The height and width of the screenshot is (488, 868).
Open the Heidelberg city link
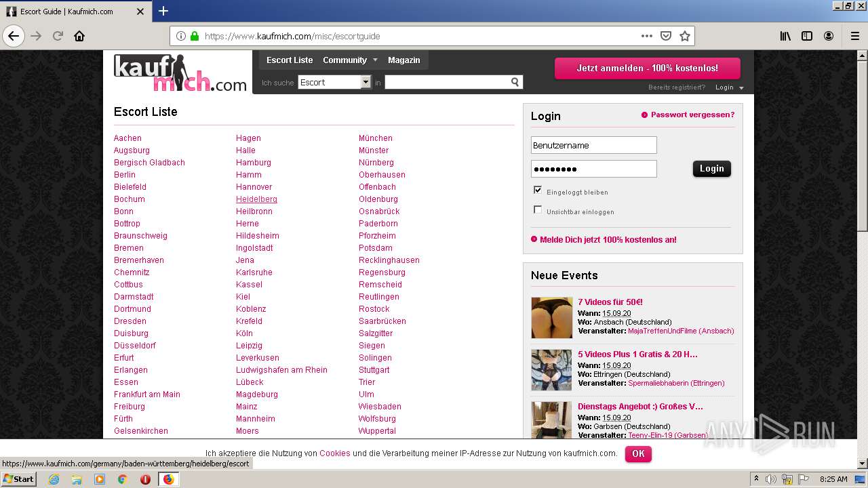pyautogui.click(x=256, y=199)
